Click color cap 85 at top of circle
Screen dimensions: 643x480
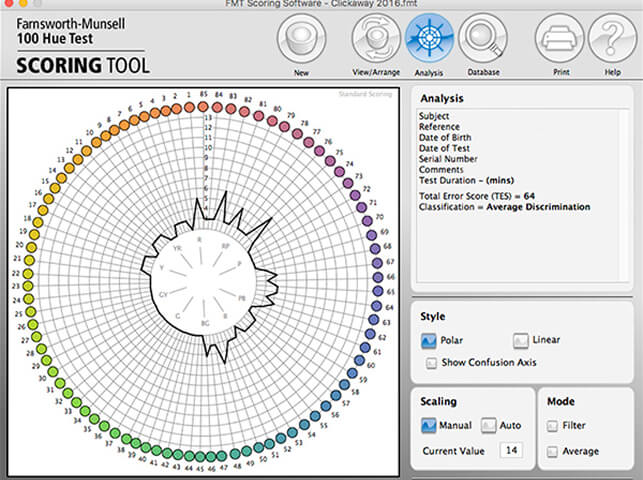point(204,106)
